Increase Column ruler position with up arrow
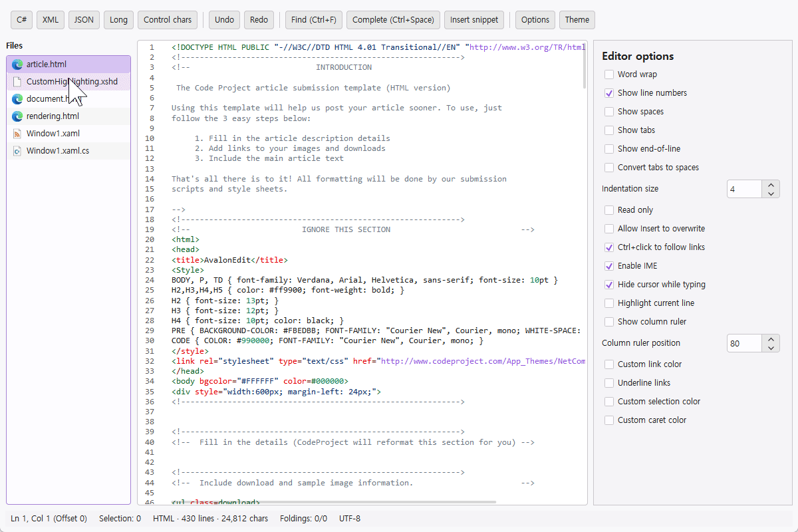Screen dimensions: 798x532 (771, 339)
